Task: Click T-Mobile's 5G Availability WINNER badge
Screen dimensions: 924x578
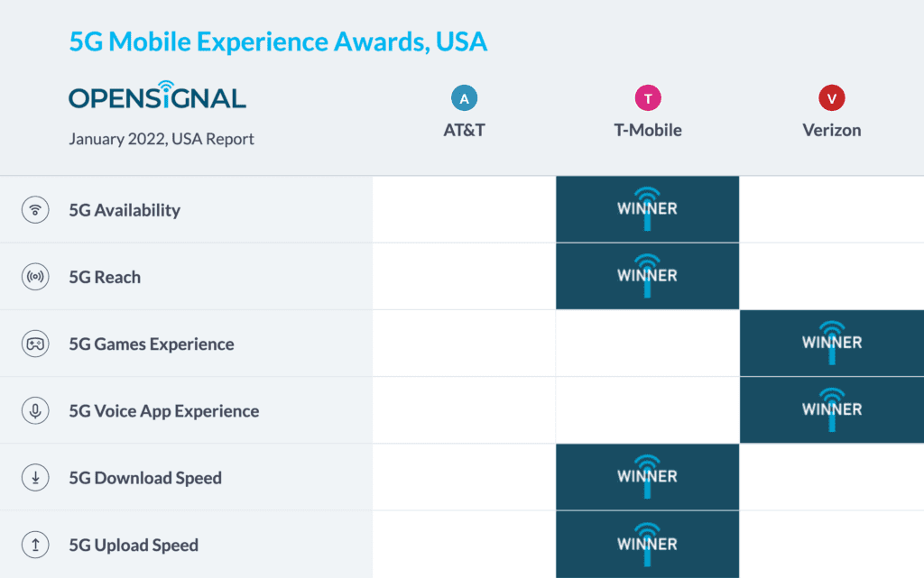Action: click(x=647, y=209)
